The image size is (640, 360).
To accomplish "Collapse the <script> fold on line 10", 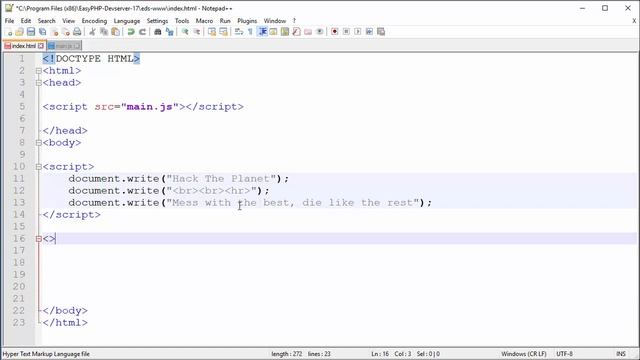I will click(38, 167).
